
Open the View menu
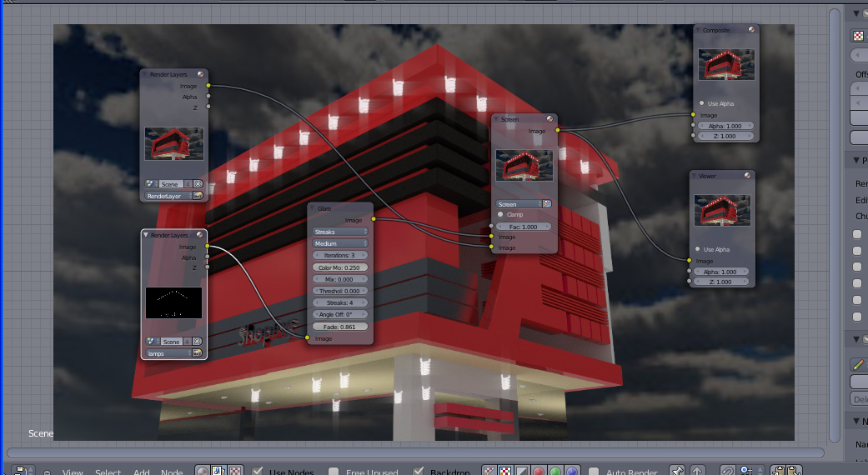[x=73, y=472]
